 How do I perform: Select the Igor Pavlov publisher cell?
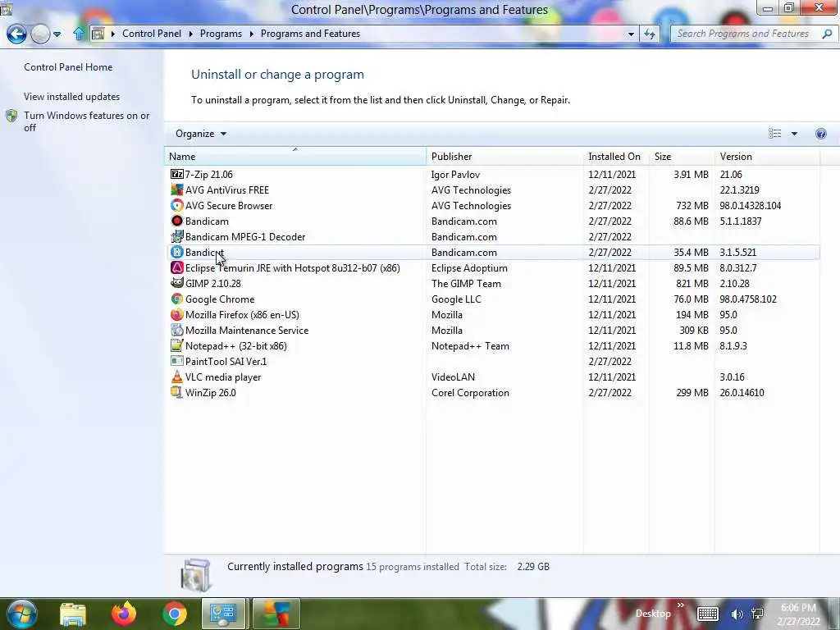pos(455,174)
